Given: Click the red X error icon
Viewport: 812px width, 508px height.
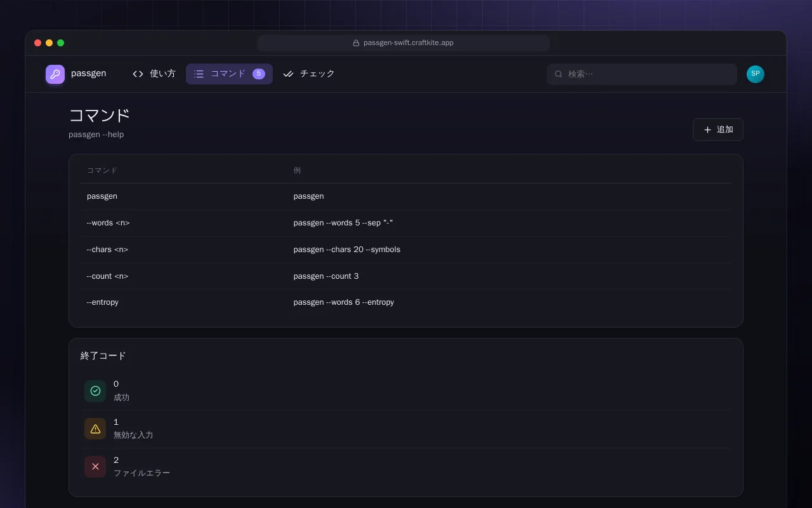Looking at the screenshot, I should (95, 467).
